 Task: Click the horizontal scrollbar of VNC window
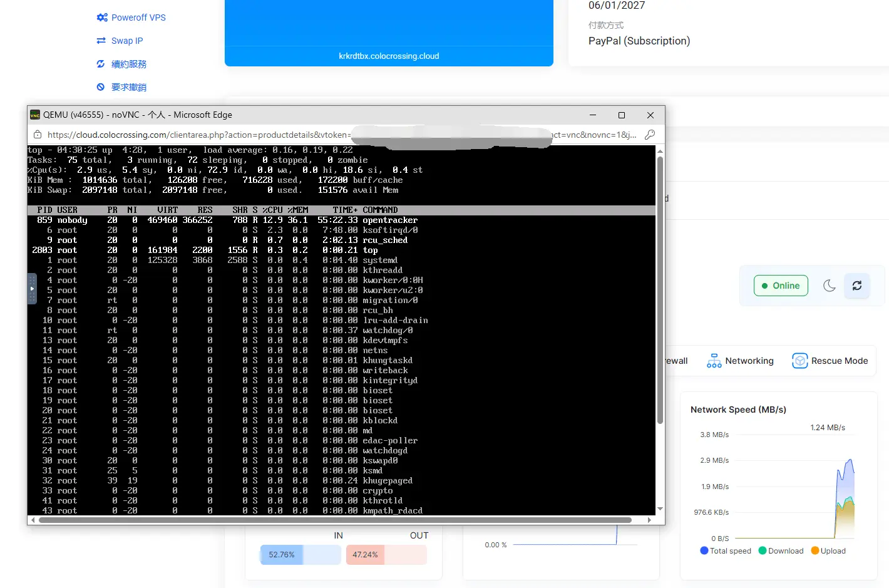[x=335, y=520]
